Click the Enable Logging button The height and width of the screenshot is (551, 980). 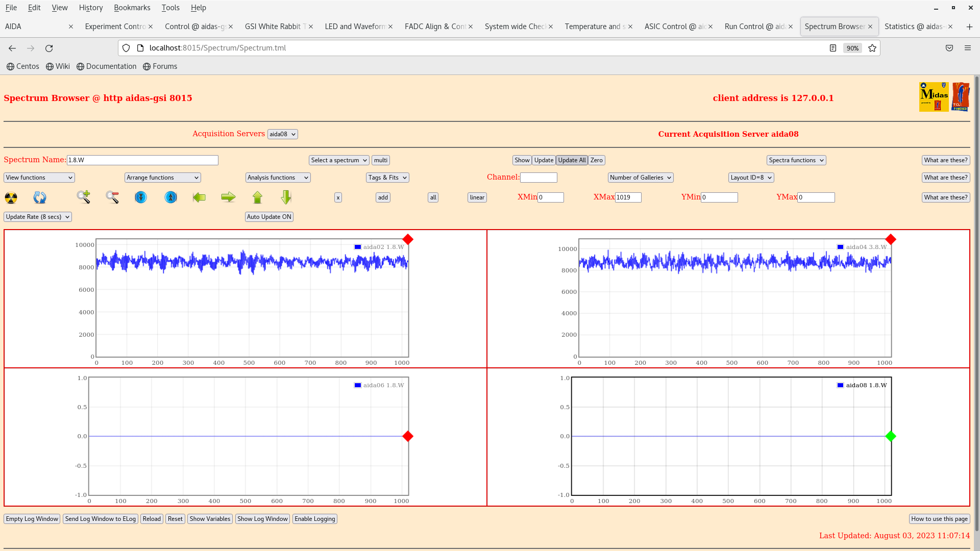tap(314, 519)
